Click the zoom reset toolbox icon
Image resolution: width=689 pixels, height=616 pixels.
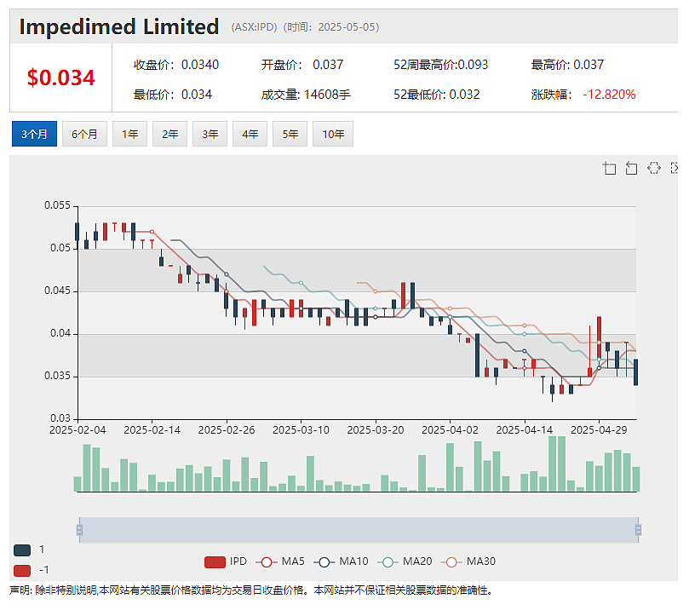pyautogui.click(x=631, y=168)
